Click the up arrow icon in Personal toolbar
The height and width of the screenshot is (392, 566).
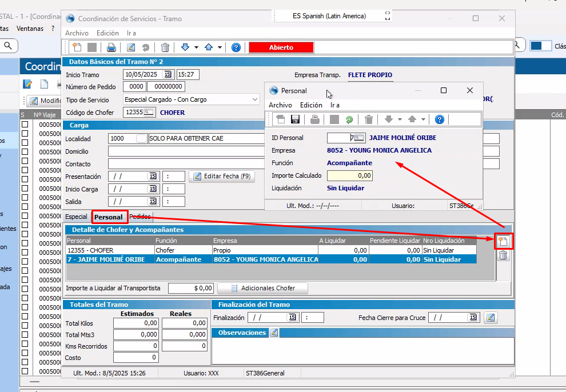pos(412,119)
